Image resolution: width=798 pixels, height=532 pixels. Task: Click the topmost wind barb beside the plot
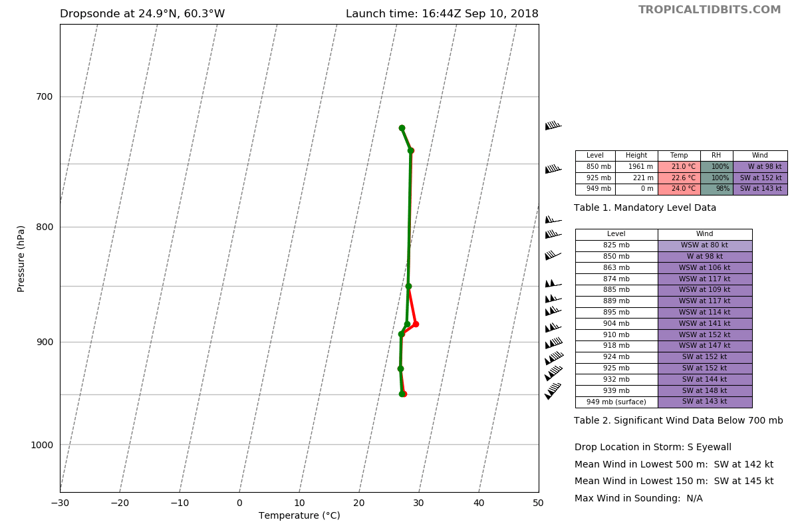point(553,125)
